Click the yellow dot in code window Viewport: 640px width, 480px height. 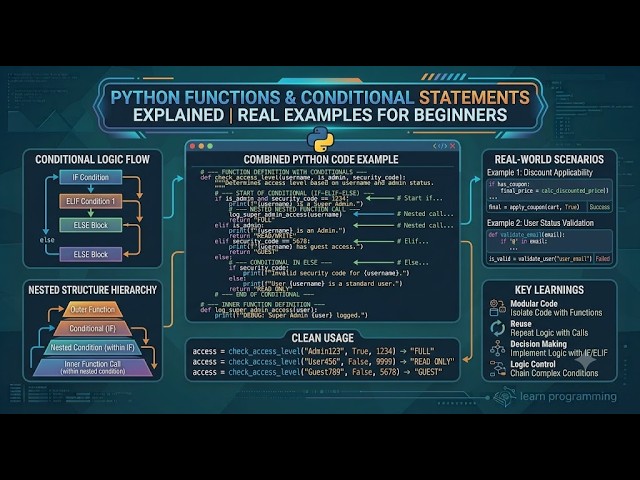[201, 146]
